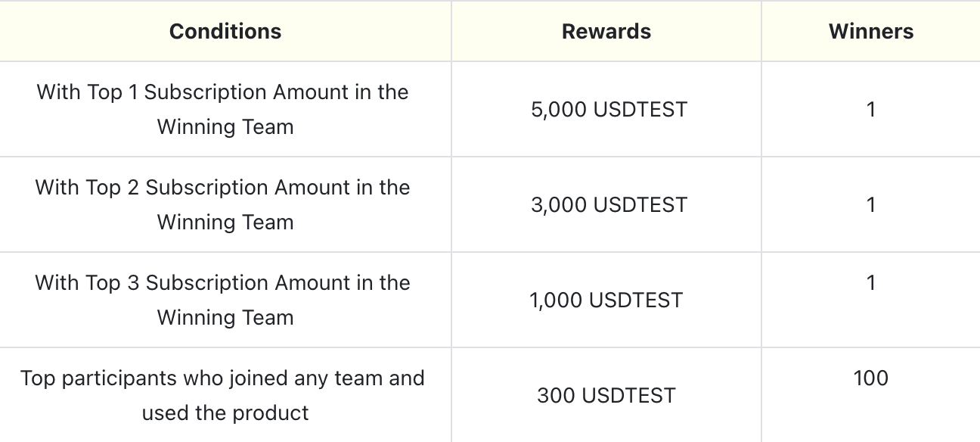Click the "used the product" text line
Image resolution: width=980 pixels, height=442 pixels.
(225, 413)
